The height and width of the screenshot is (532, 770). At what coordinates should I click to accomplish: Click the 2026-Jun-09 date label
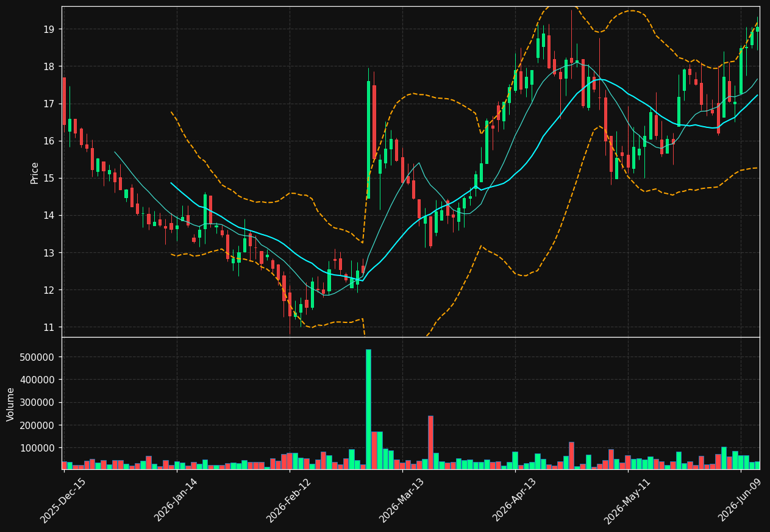pos(740,500)
